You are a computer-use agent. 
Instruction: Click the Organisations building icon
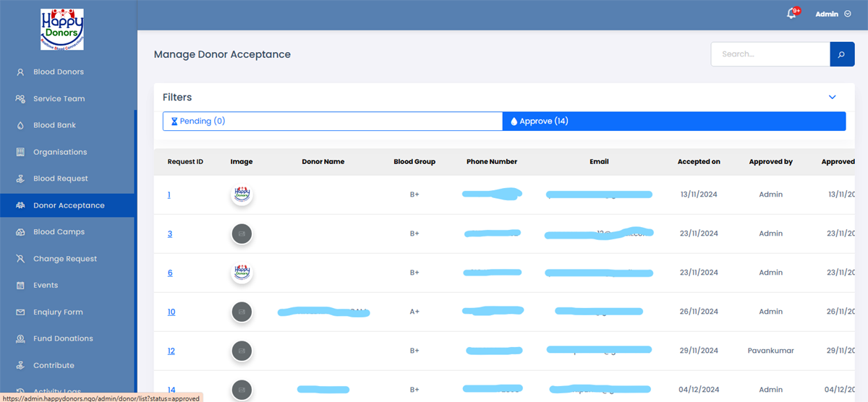coord(20,153)
